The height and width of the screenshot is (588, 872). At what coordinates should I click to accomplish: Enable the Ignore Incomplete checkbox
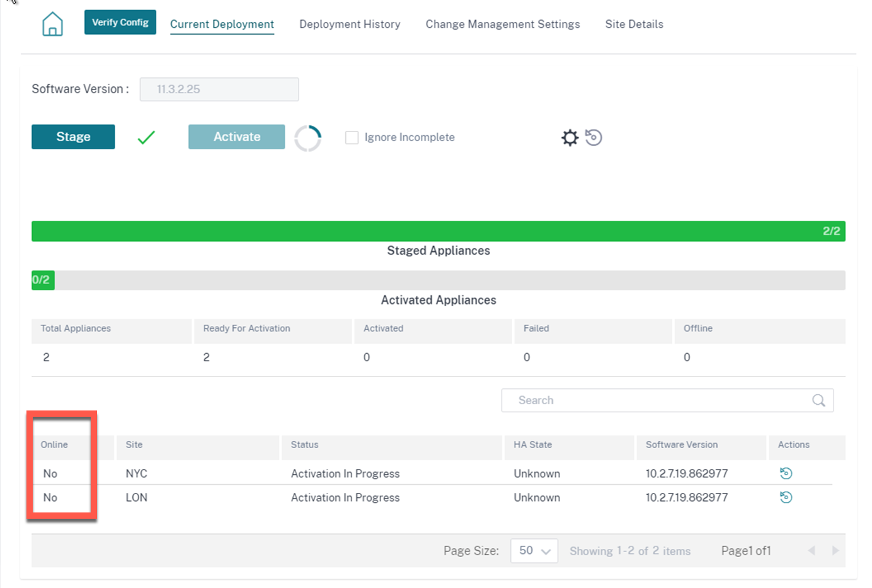[352, 137]
